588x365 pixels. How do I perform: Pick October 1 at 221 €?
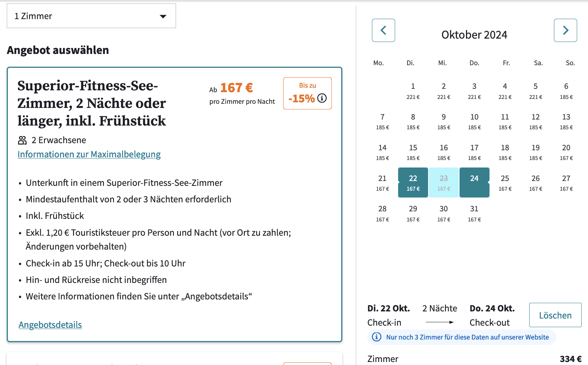click(x=413, y=91)
